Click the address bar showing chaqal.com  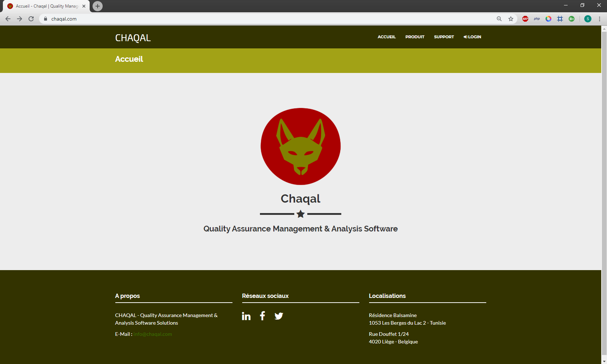point(253,19)
